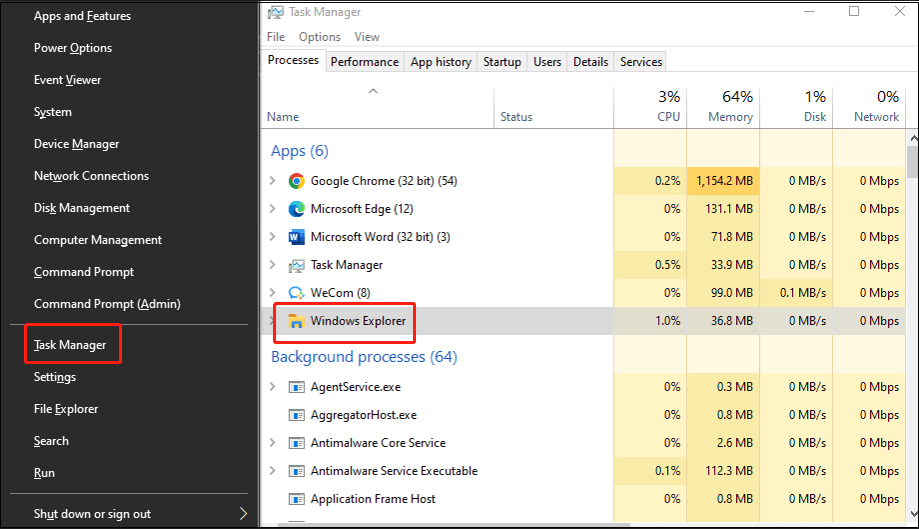This screenshot has height=529, width=919.
Task: Switch to the Users tab
Action: click(547, 62)
